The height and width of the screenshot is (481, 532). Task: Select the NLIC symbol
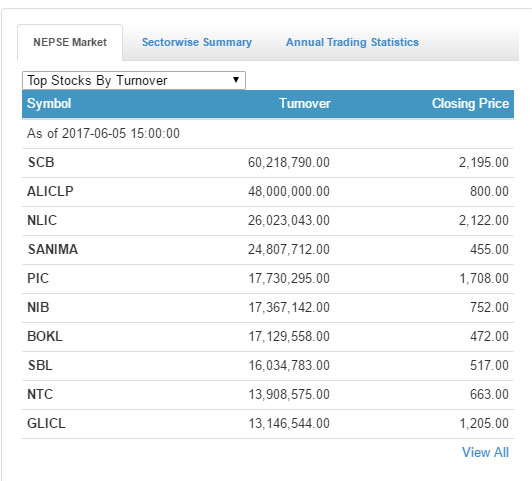coord(42,220)
